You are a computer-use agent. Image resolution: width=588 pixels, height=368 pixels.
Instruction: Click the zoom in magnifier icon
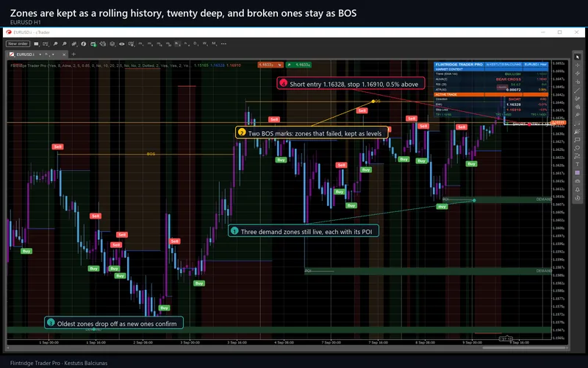tap(56, 44)
